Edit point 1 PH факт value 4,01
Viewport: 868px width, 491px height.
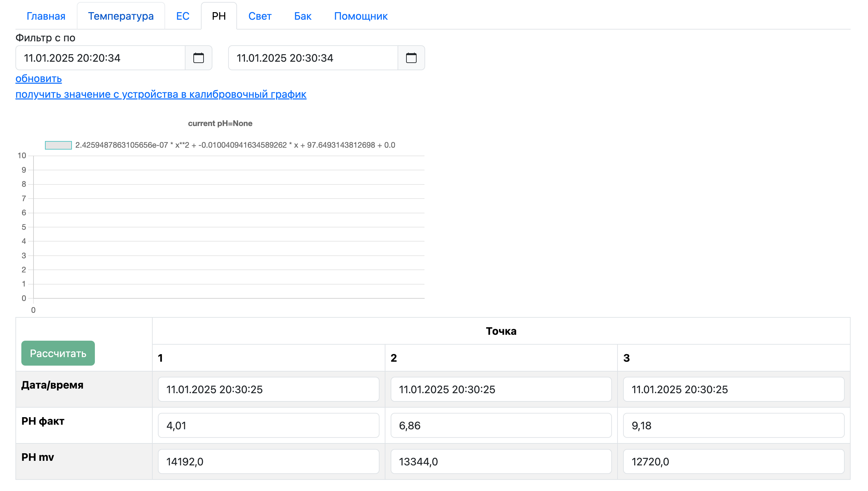pyautogui.click(x=269, y=425)
